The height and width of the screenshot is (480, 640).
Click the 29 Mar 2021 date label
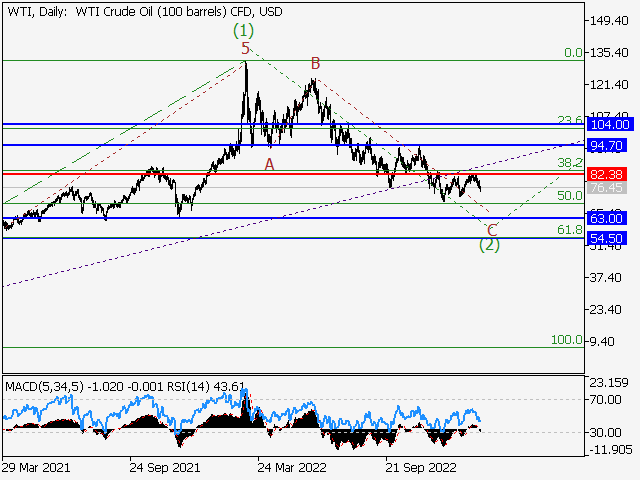tap(36, 467)
